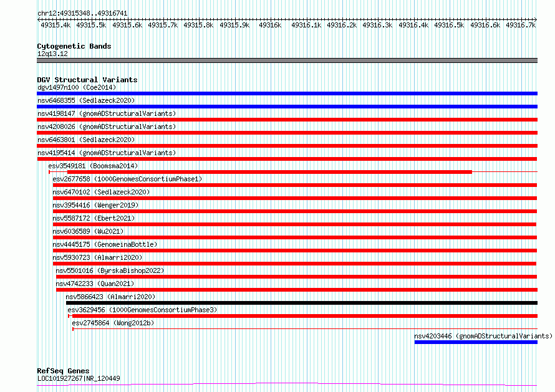Viewport: 555px width, 392px height.
Task: Click the thick red bar of esv3549181
Action: click(269, 172)
